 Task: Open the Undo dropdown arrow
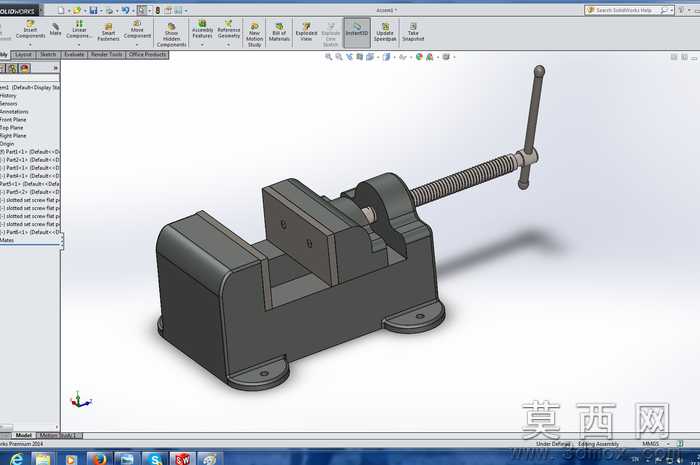point(133,11)
